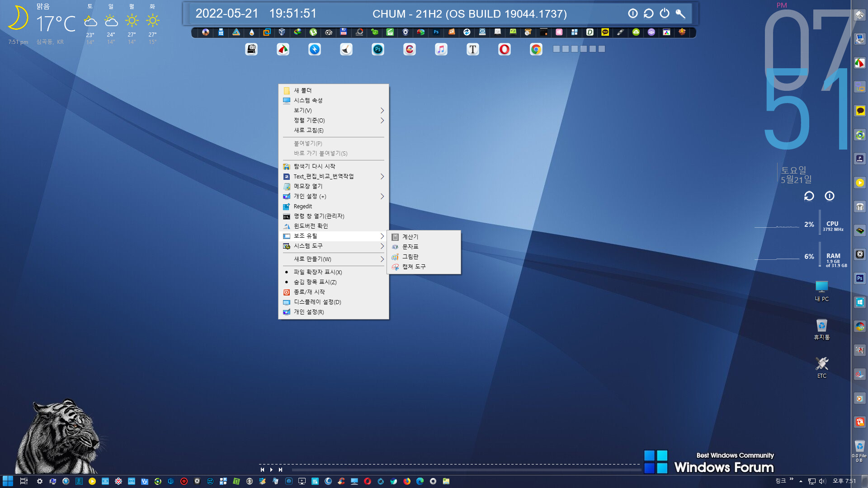Open the 내 PC desktop icon

[821, 291]
